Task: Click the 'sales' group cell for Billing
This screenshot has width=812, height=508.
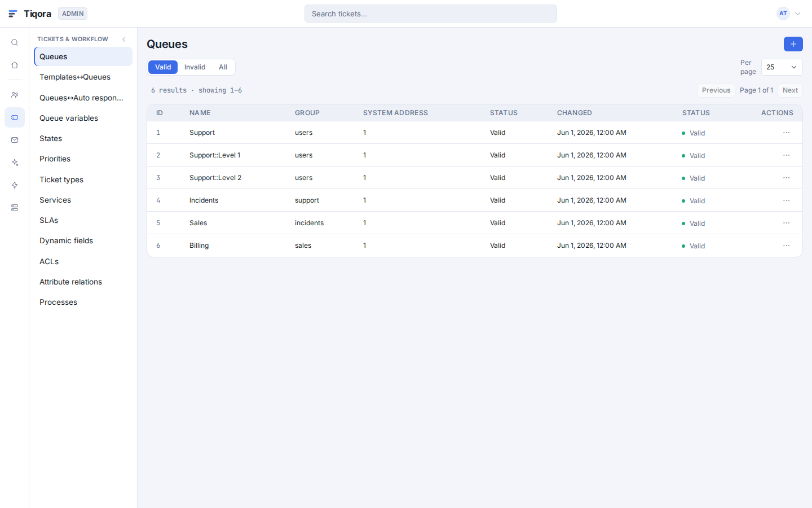Action: tap(303, 246)
